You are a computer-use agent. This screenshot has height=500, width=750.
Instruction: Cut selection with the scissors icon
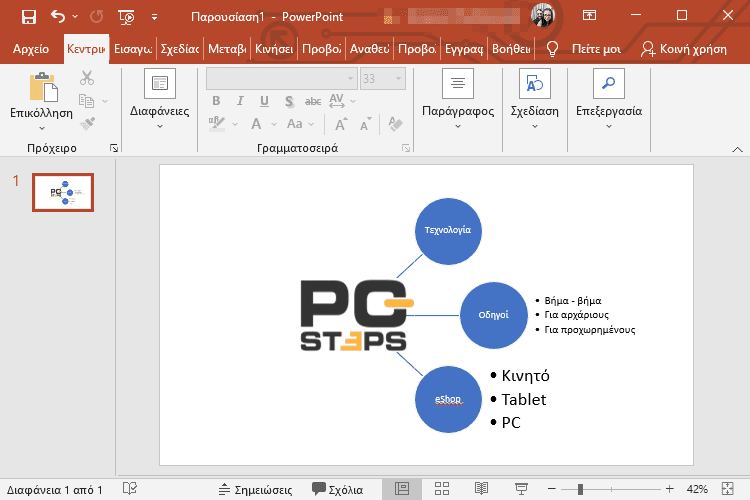click(87, 78)
